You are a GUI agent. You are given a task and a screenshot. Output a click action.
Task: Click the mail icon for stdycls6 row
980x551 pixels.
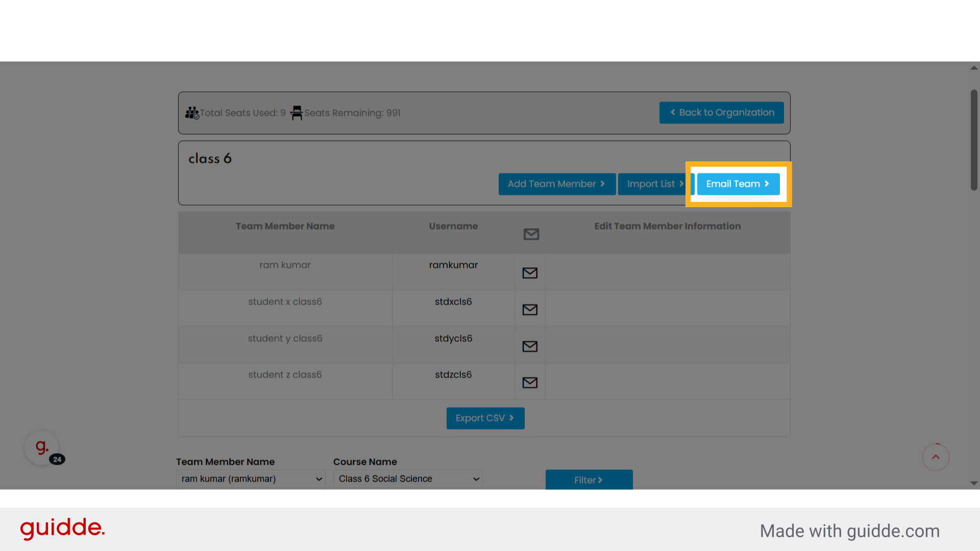pos(530,346)
